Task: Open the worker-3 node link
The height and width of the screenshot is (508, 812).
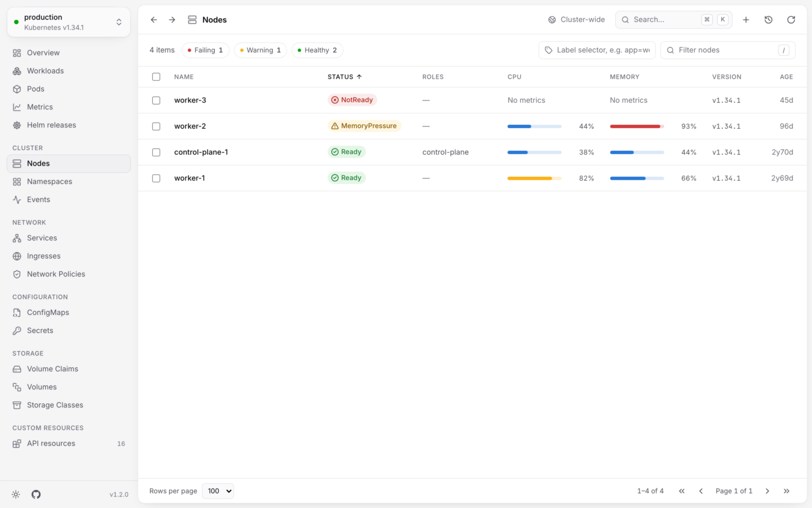Action: point(190,100)
